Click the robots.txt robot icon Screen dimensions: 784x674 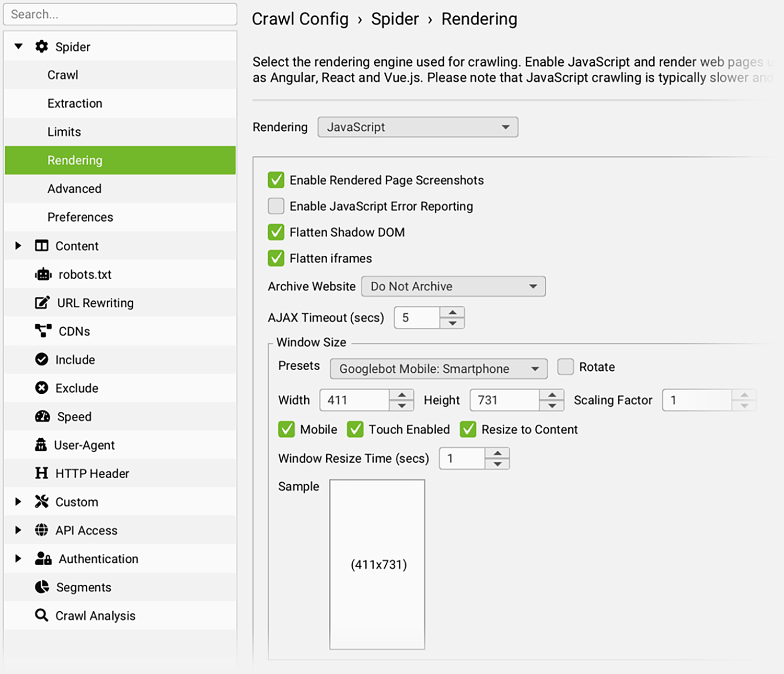click(x=43, y=274)
